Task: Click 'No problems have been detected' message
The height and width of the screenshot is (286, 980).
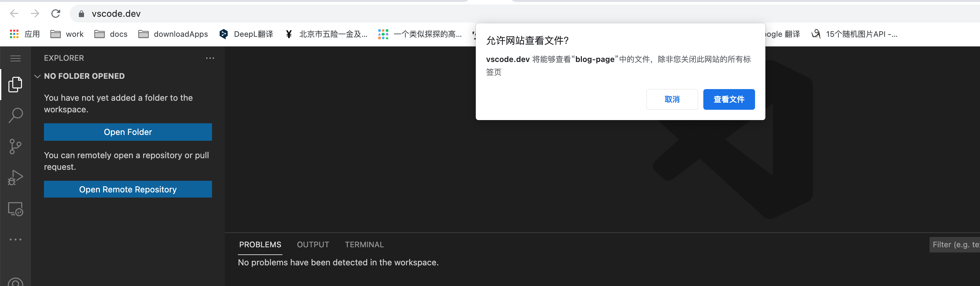Action: pos(338,262)
